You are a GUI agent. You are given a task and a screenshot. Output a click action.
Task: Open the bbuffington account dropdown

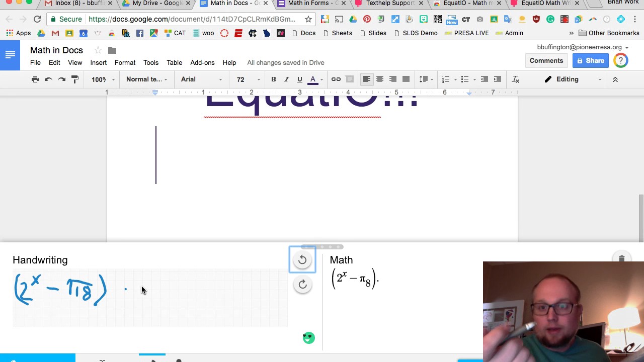[583, 47]
